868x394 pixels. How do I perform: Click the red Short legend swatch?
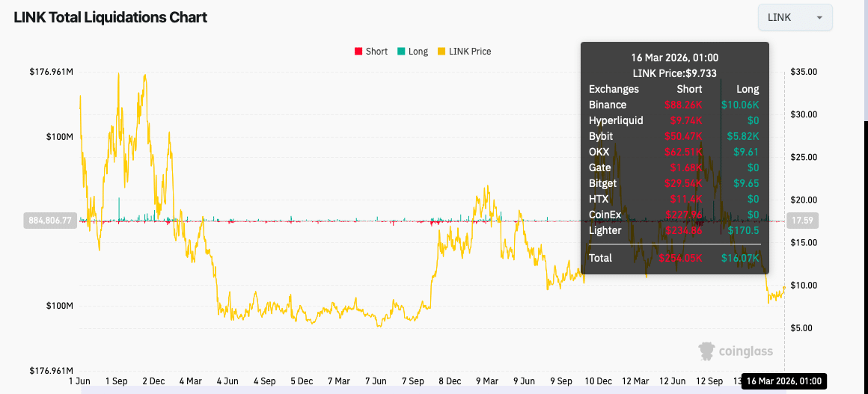(x=358, y=52)
